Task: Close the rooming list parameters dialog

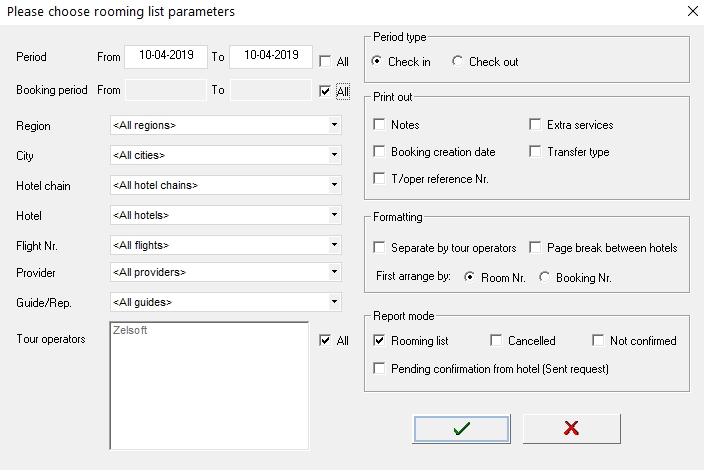Action: coord(692,11)
